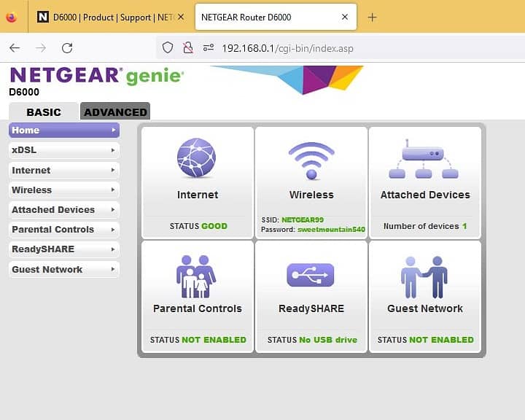
Task: Open the ReadySHARE USB icon
Action: (311, 275)
